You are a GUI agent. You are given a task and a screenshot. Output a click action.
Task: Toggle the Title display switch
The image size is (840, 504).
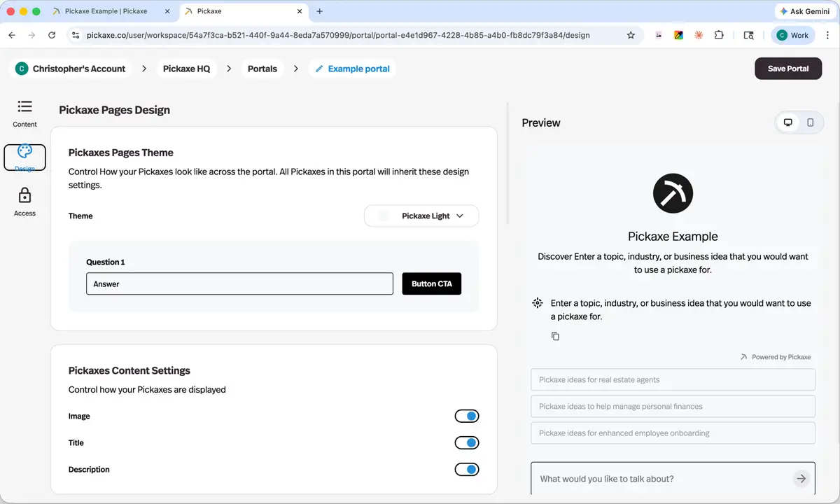467,443
